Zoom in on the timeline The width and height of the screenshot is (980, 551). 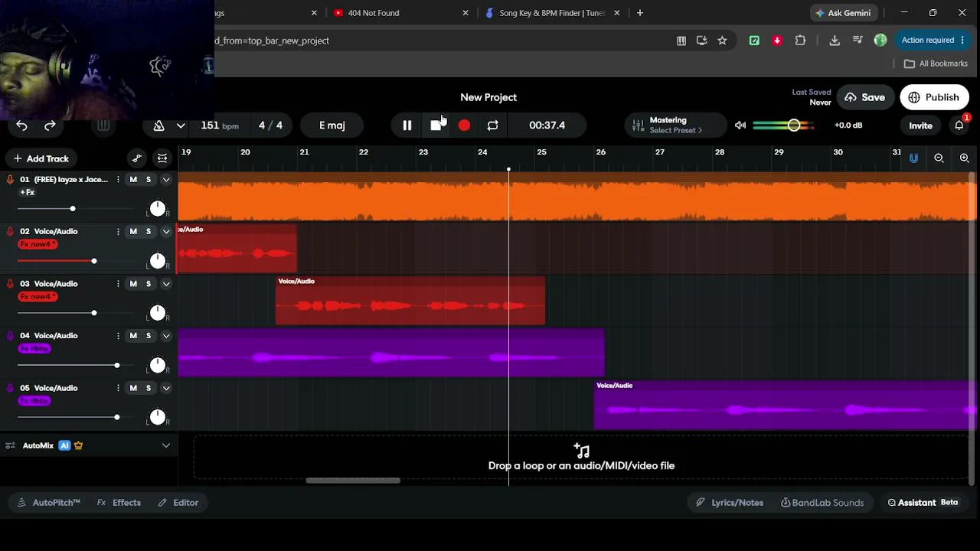tap(964, 158)
